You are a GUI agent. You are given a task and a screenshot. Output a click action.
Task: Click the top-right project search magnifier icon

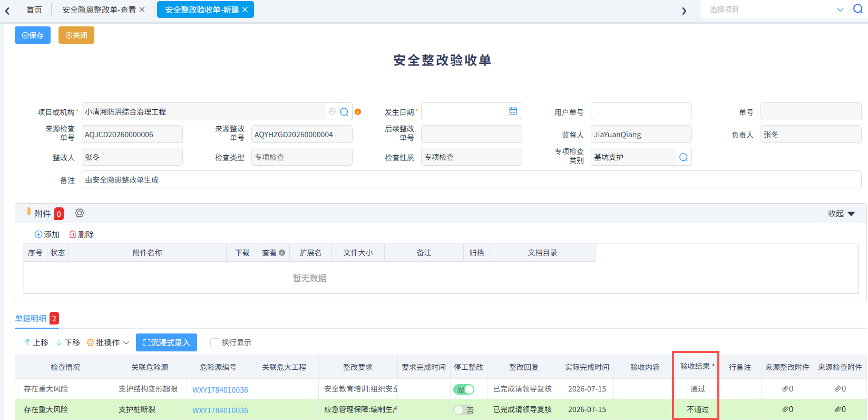[857, 9]
